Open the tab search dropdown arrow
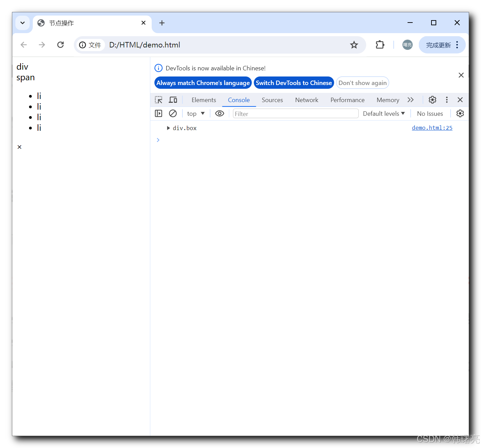 pyautogui.click(x=23, y=23)
